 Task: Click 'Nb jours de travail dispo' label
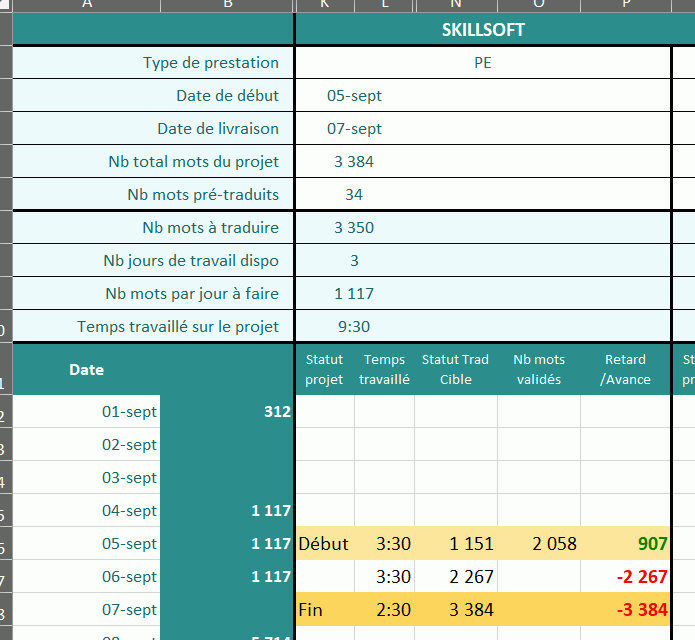(191, 261)
